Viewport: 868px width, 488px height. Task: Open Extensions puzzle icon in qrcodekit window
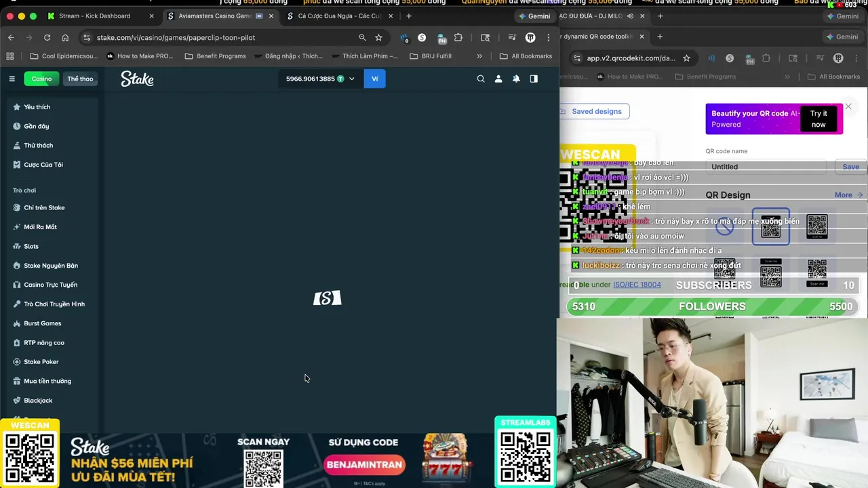(x=766, y=58)
